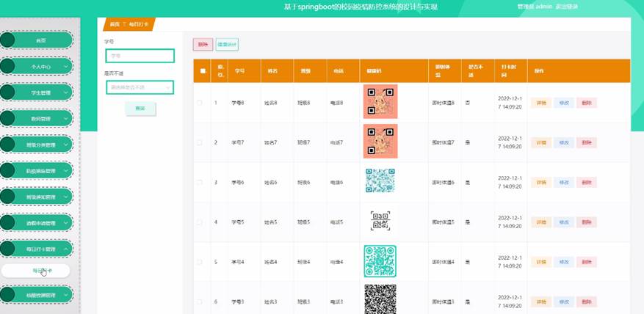
Task: Check the checkbox for row 学号8
Action: pos(200,103)
